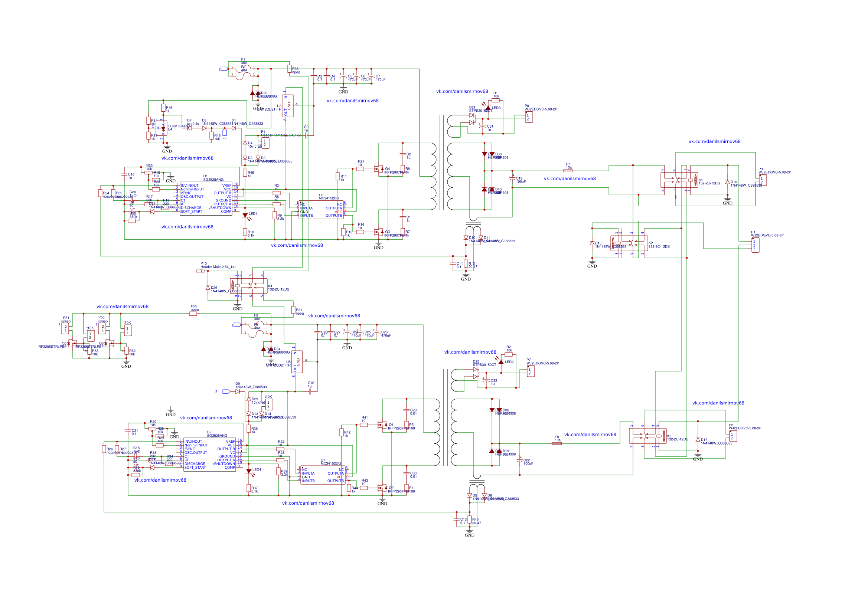Select the Q4 MOSFET symbol
868x613 pixels.
point(378,169)
